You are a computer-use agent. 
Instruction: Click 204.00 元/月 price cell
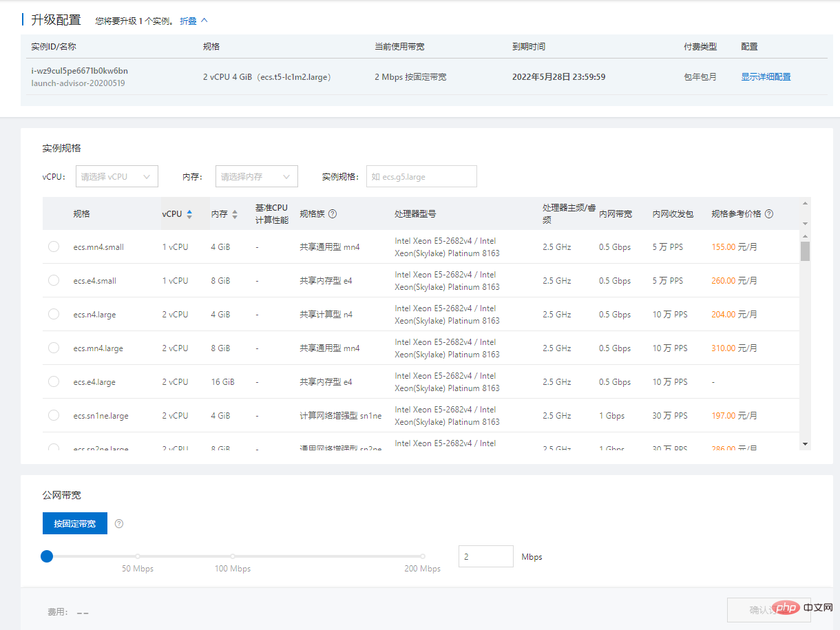[x=734, y=314]
